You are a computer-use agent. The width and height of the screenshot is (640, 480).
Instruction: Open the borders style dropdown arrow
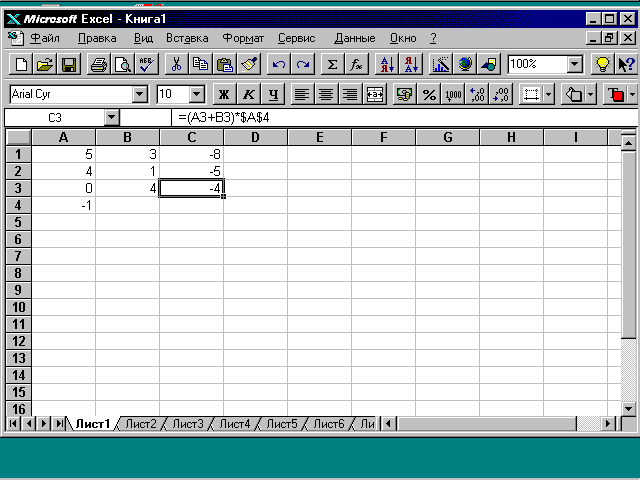point(549,95)
